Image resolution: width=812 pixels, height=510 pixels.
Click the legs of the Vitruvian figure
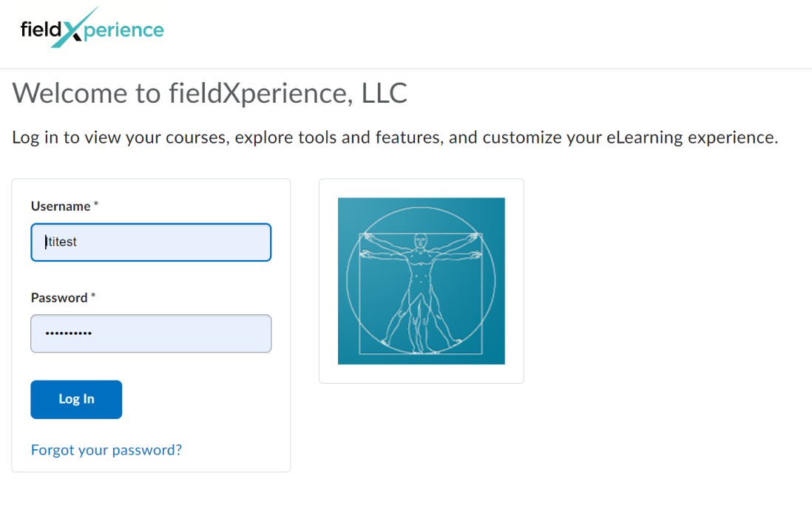422,322
